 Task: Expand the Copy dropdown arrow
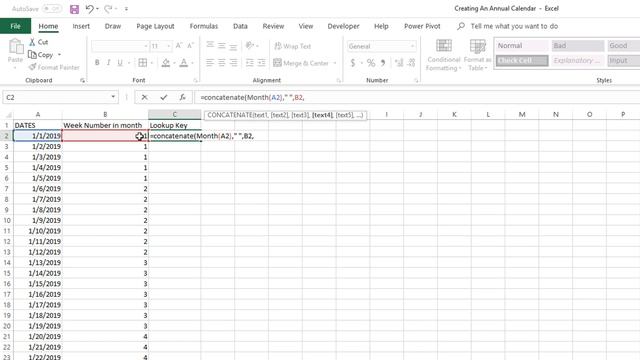(60, 55)
